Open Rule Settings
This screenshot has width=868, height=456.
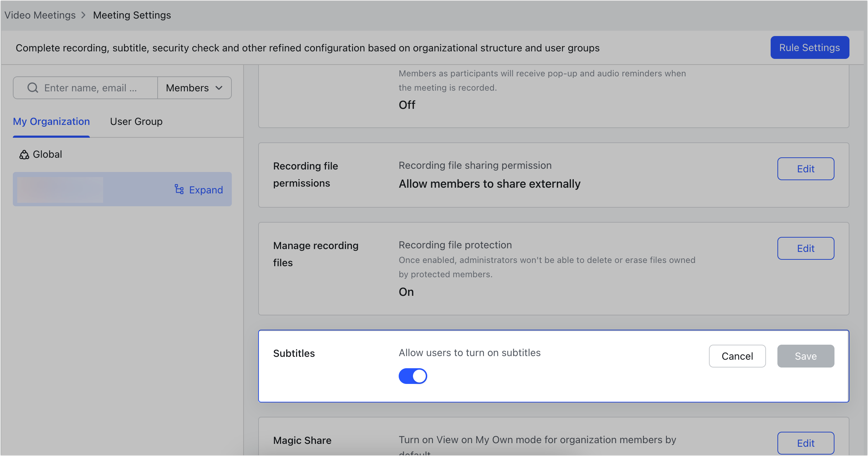click(x=810, y=47)
